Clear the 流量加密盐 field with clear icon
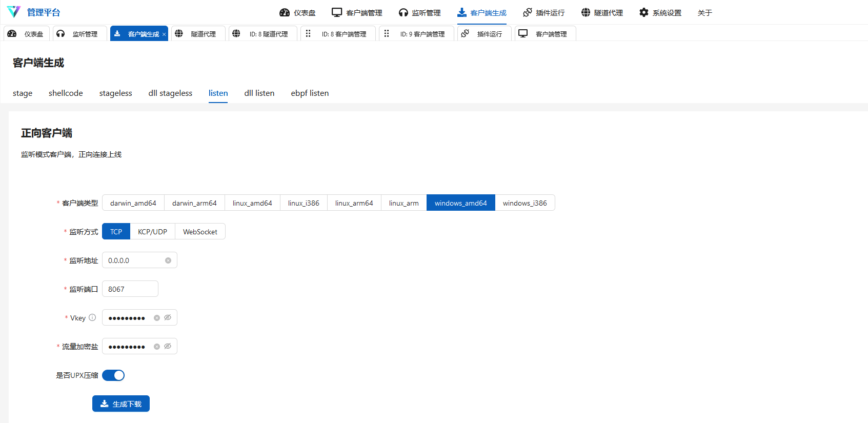Viewport: 868px width, 423px height. pyautogui.click(x=157, y=347)
